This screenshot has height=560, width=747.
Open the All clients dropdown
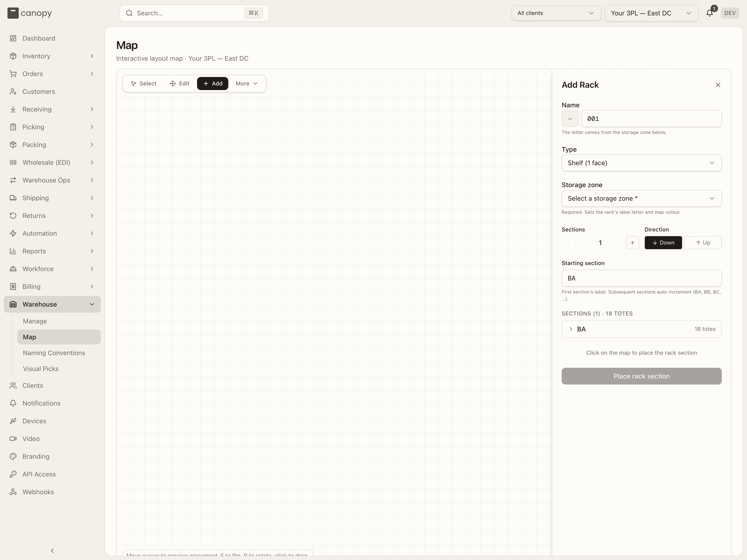pyautogui.click(x=556, y=13)
